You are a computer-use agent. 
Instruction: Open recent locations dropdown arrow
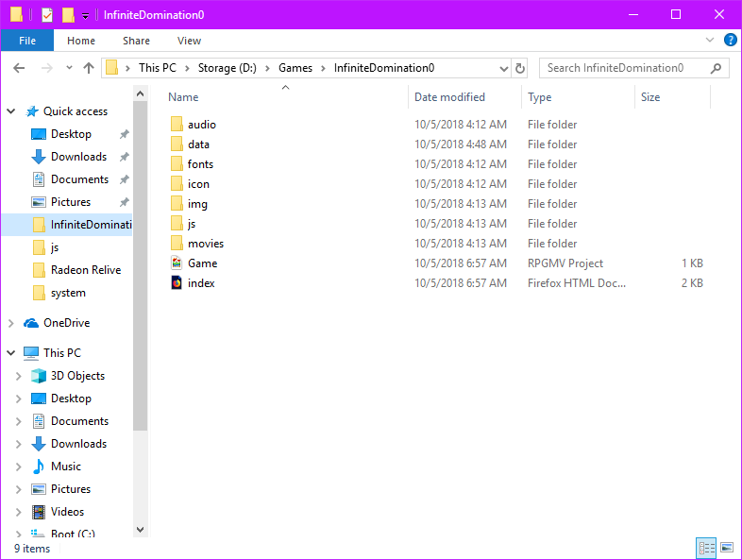point(69,68)
